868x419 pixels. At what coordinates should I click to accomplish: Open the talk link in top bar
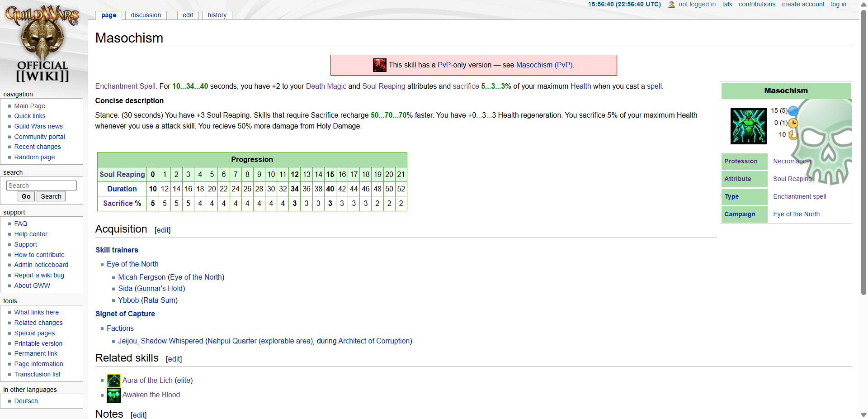[727, 4]
